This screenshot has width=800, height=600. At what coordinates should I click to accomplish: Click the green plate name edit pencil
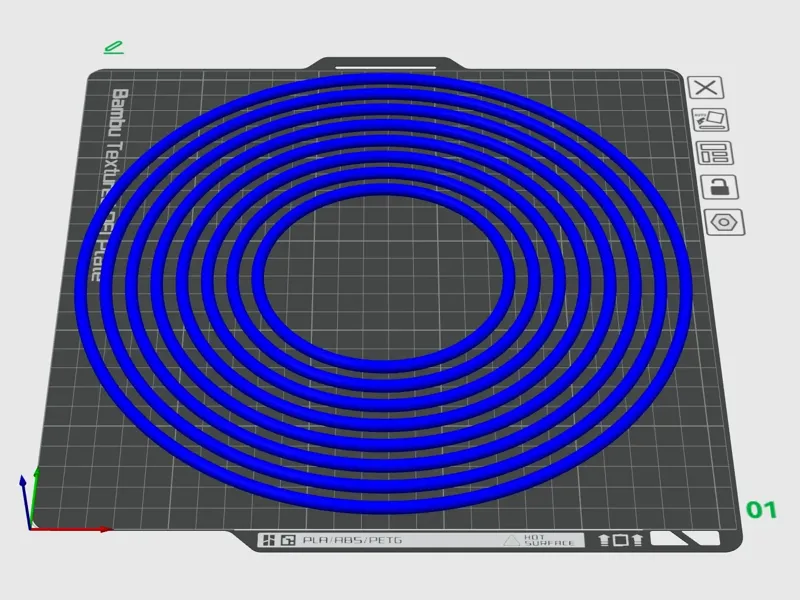point(114,47)
